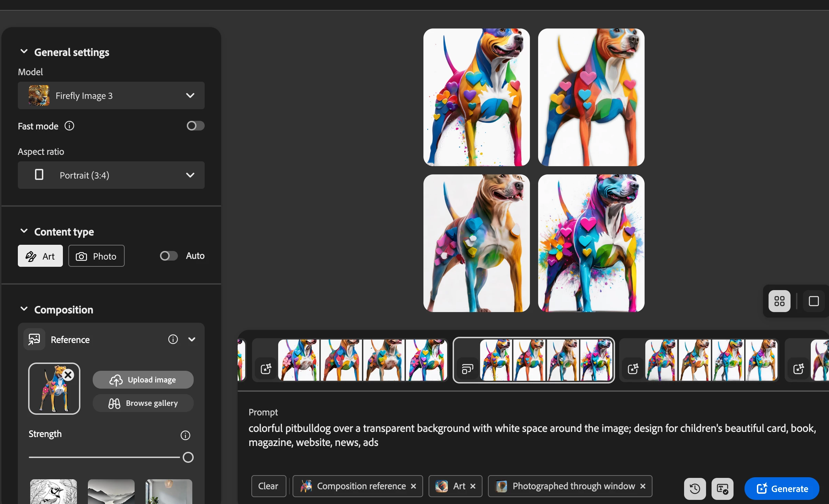The width and height of the screenshot is (829, 504).
Task: Click the Fast mode info icon
Action: (x=69, y=126)
